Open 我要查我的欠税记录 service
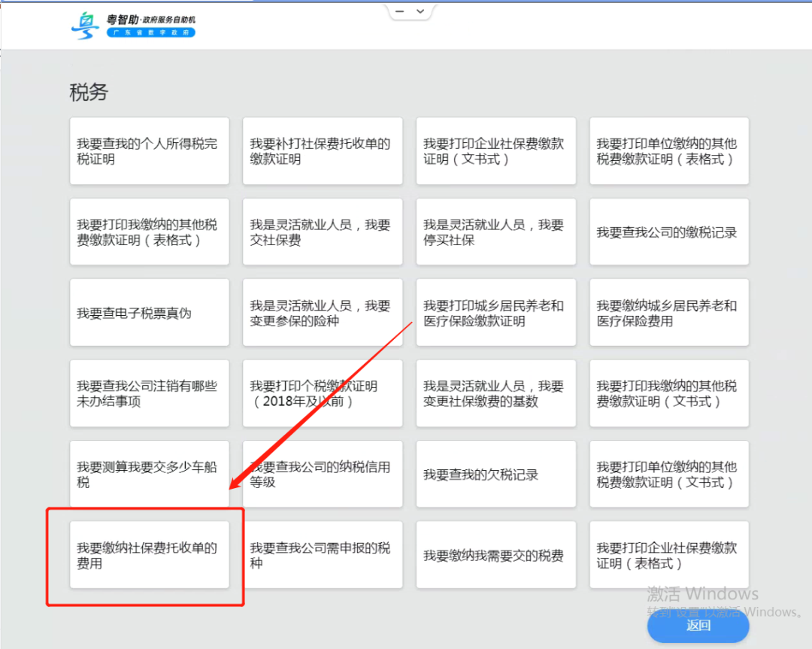This screenshot has width=812, height=649. 495,474
